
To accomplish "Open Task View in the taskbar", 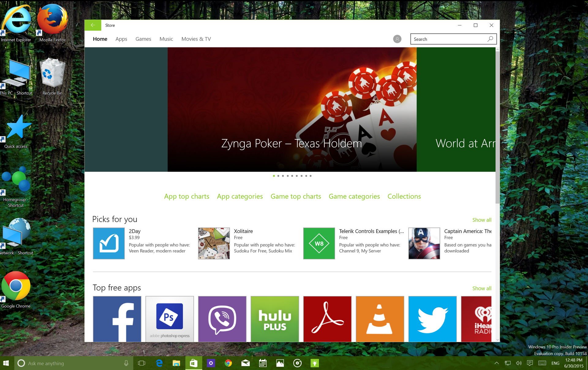I will point(141,363).
